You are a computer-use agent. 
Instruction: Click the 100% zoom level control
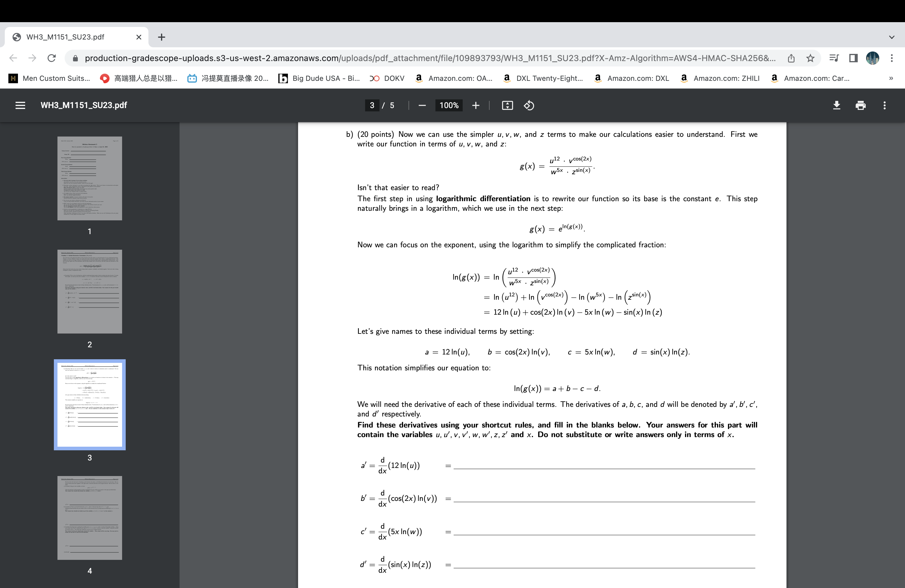(449, 105)
